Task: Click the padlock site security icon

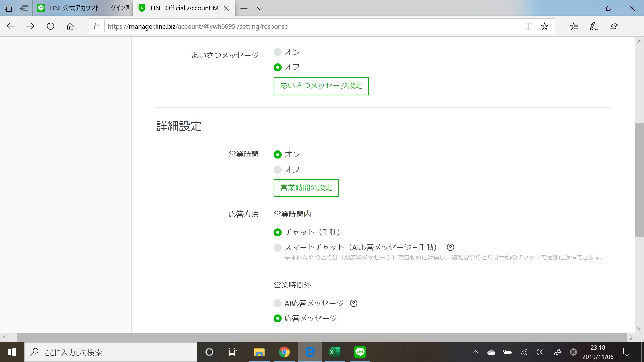Action: coord(97,26)
